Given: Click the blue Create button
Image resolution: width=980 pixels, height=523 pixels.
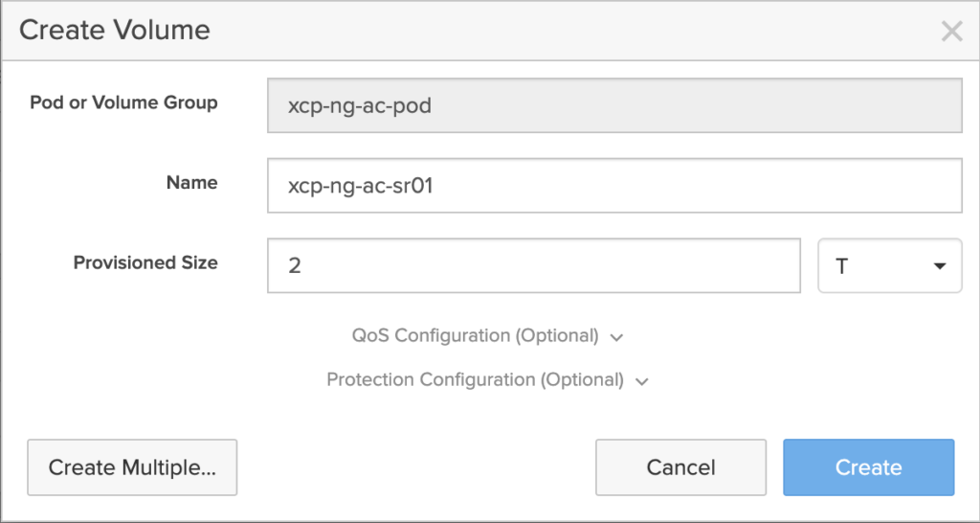Looking at the screenshot, I should pyautogui.click(x=868, y=467).
